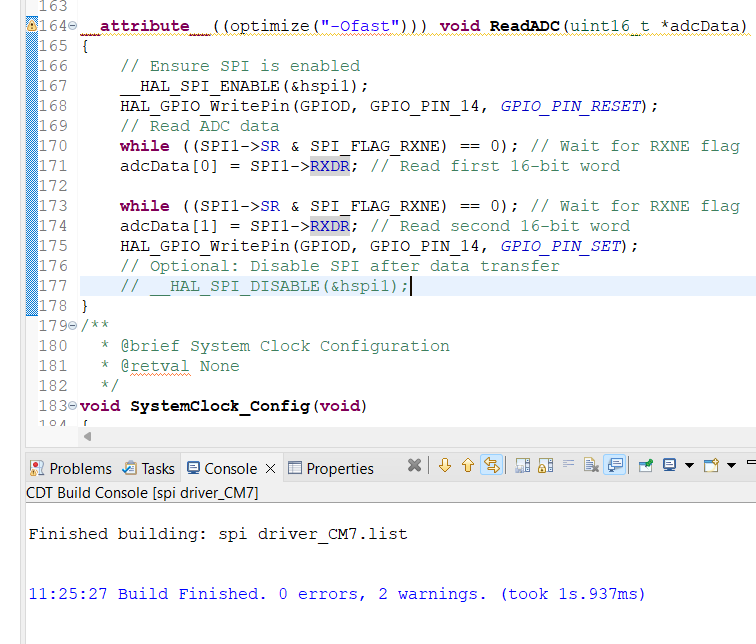
Task: Click __HAL_SPI_ENABLE call on line 167
Action: click(x=244, y=86)
